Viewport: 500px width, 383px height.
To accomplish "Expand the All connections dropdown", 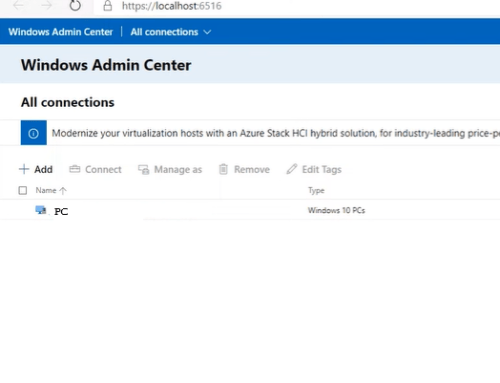I will tap(171, 32).
